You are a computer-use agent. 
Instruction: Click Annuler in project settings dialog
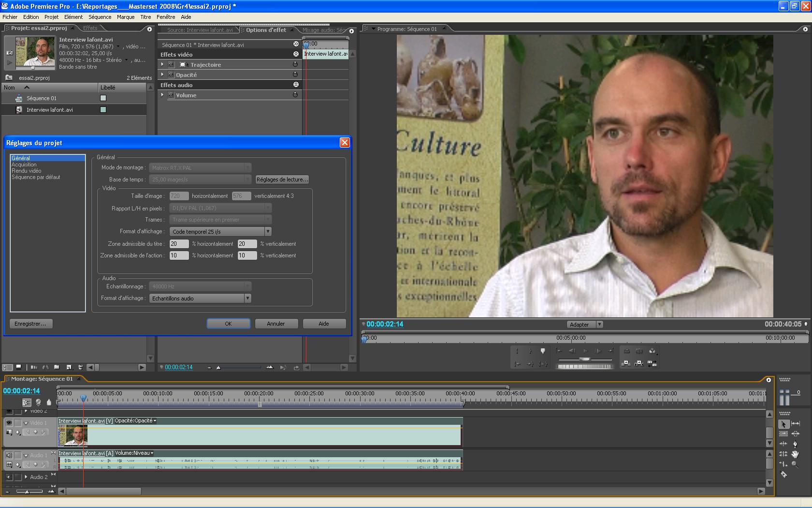point(276,324)
